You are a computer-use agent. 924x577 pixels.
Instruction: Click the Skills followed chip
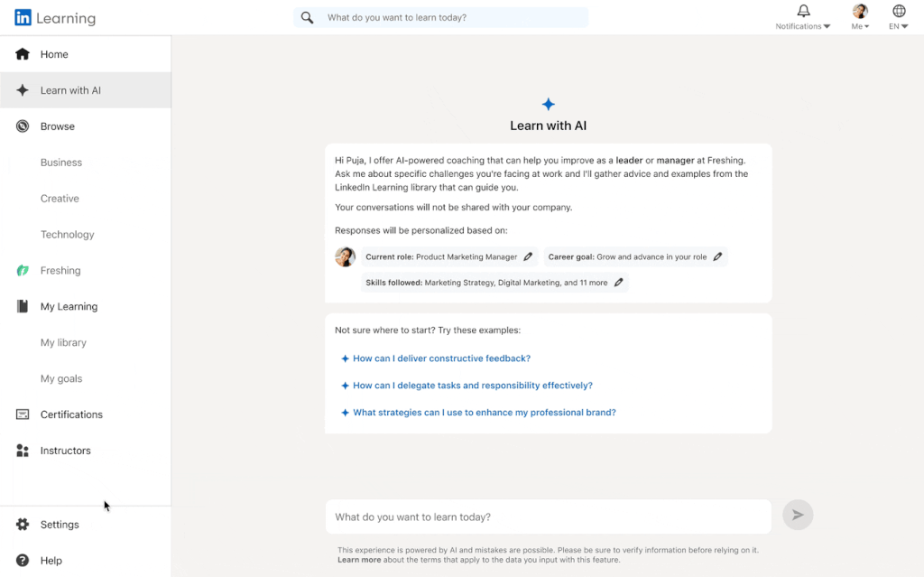coord(495,283)
